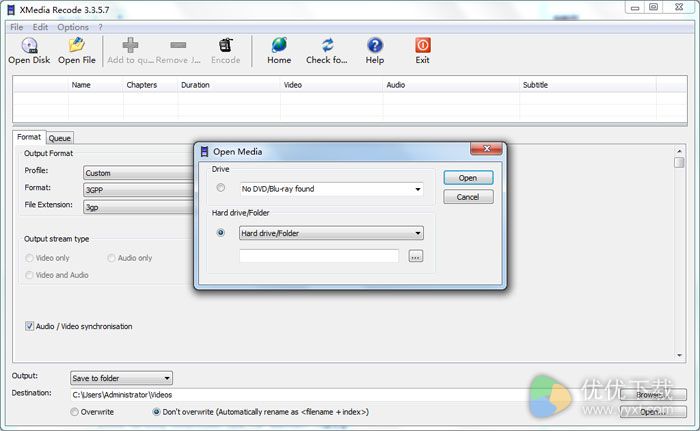Select Don't overwrite radio option
The width and height of the screenshot is (700, 431).
(x=156, y=412)
